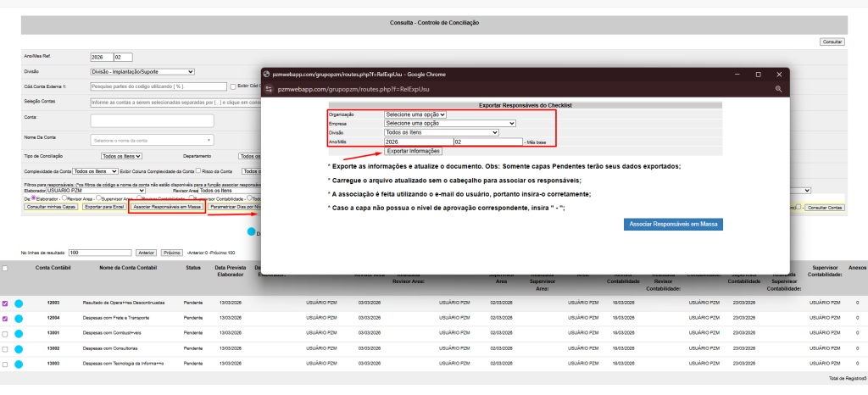Maximize the Chrome popup window
868x395 pixels.
(758, 75)
